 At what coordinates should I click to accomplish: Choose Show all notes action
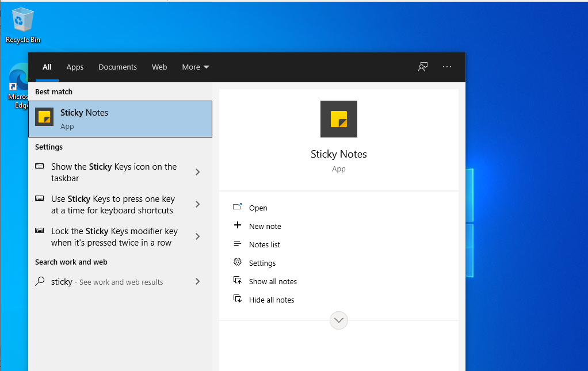click(273, 281)
